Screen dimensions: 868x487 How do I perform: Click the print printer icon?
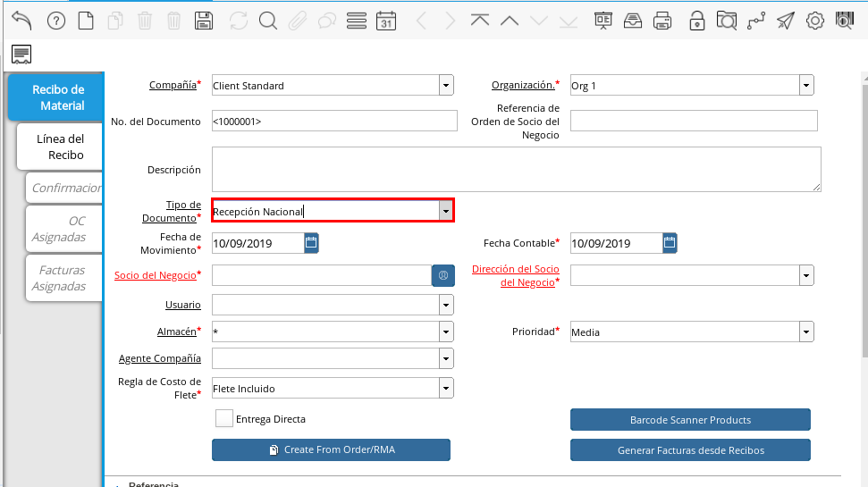(x=662, y=21)
